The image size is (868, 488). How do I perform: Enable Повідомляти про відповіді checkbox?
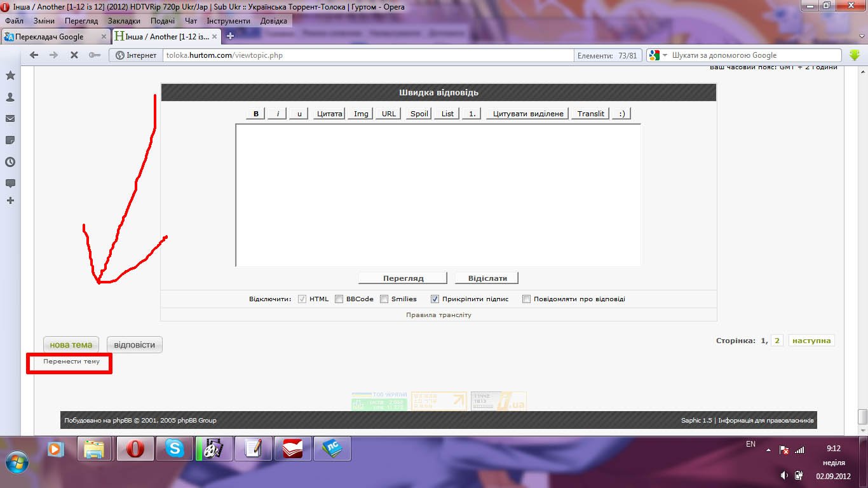tap(527, 299)
